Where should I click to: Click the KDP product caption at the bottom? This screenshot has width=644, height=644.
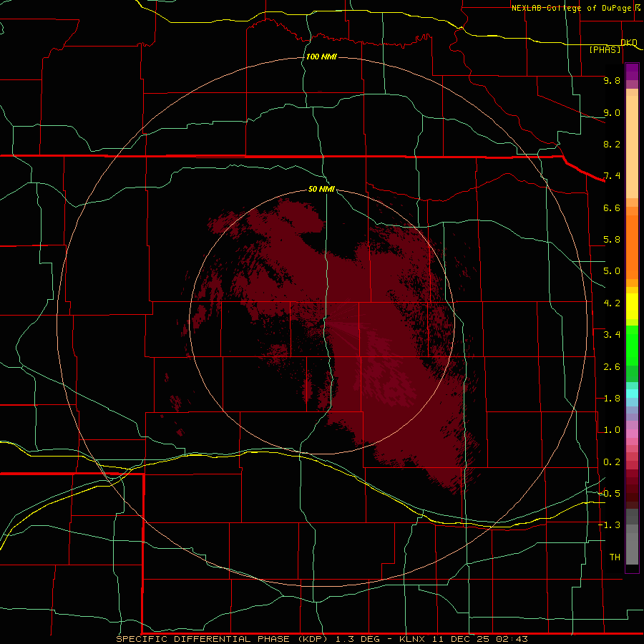point(321,639)
